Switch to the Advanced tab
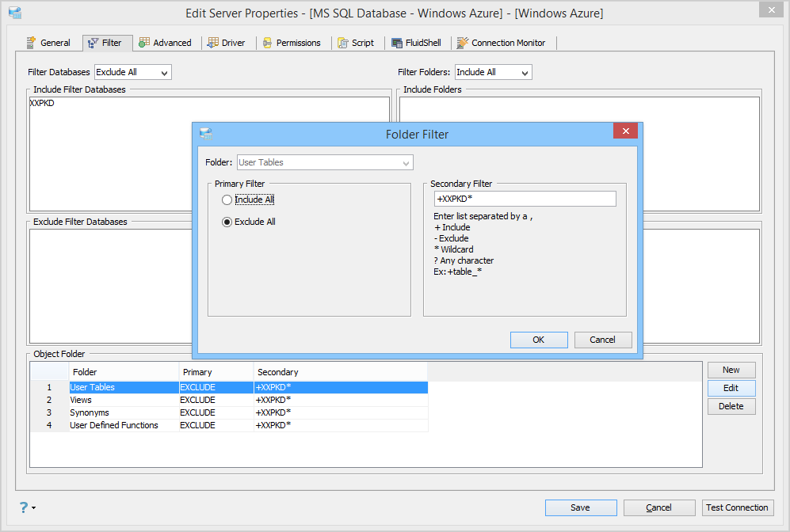 (166, 43)
